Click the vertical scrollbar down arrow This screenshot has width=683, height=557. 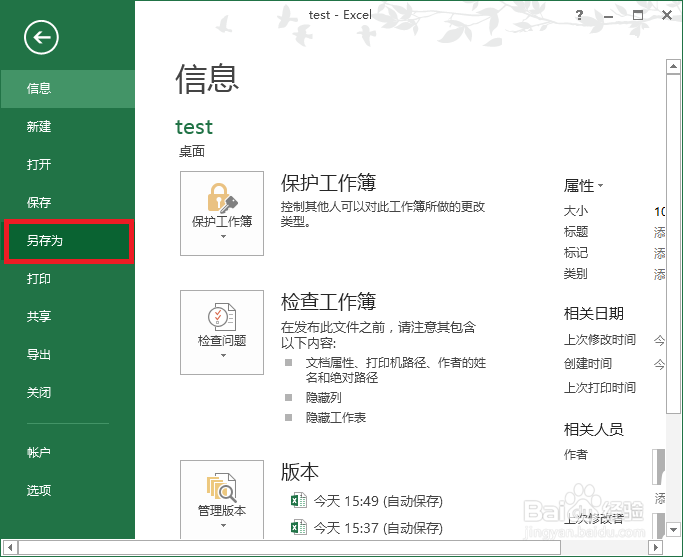point(673,530)
